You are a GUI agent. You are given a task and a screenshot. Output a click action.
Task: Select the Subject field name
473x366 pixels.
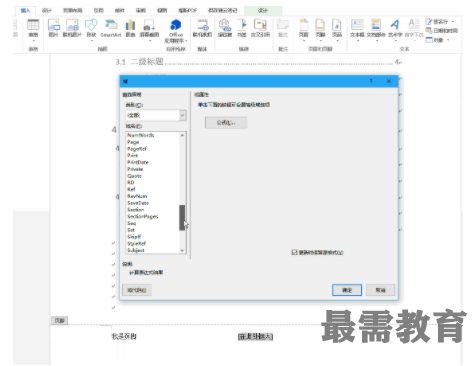coord(136,250)
